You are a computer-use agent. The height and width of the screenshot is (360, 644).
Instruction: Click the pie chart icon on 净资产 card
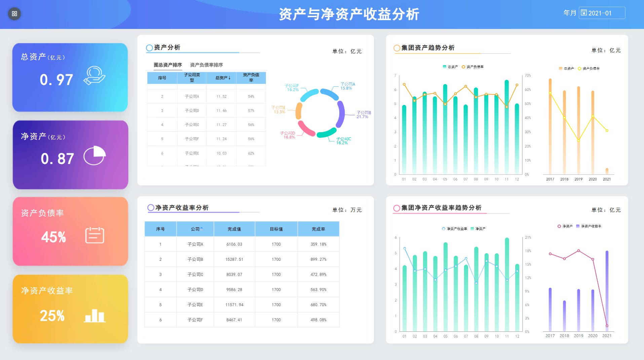pos(94,156)
